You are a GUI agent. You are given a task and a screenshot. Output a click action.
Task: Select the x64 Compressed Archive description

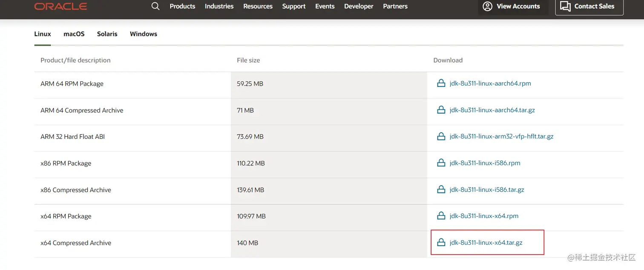tap(76, 243)
